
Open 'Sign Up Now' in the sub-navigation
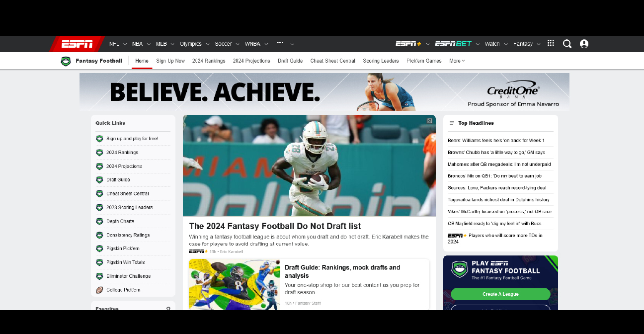point(170,61)
